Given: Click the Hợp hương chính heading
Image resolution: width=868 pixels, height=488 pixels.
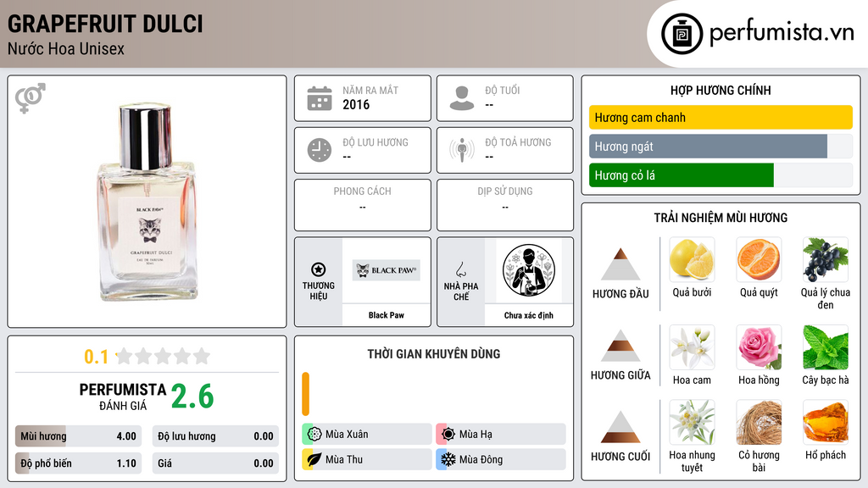Looking at the screenshot, I should (x=721, y=90).
